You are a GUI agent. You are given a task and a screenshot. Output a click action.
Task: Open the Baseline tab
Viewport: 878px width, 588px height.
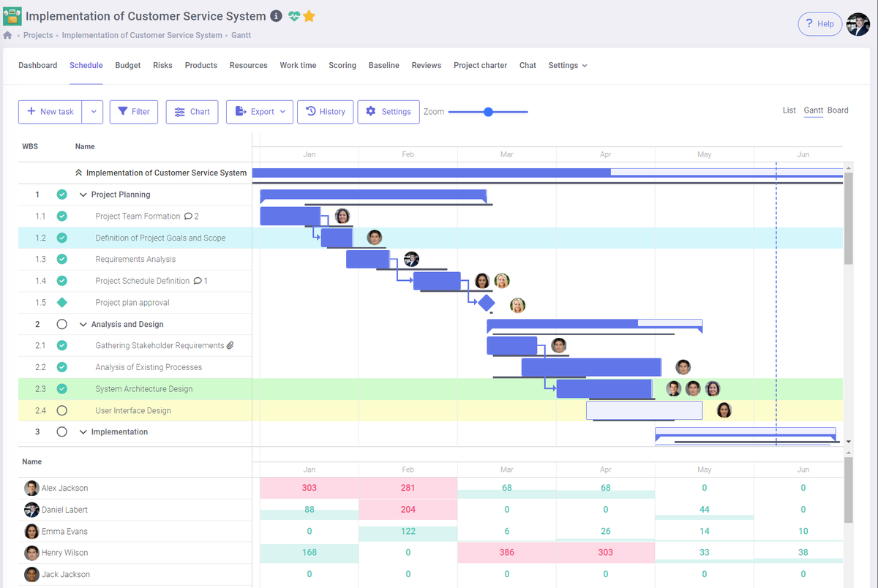point(383,65)
